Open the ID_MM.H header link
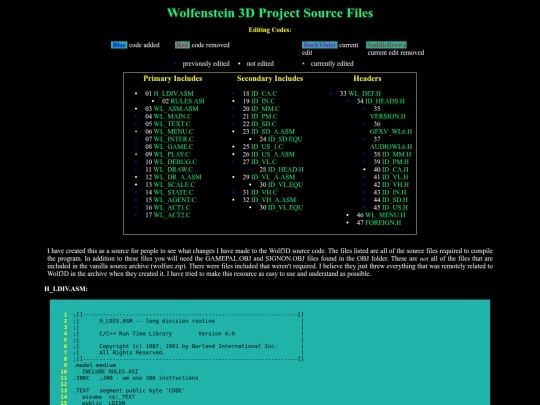Viewport: 540px width, 405px height. pos(396,154)
